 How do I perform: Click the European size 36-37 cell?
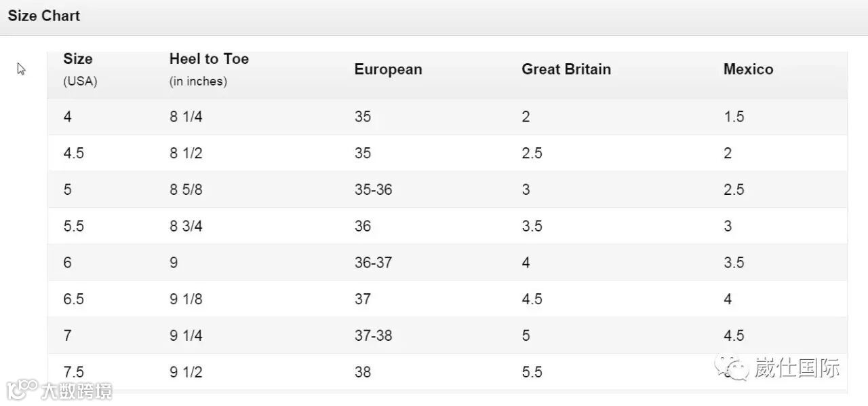[373, 263]
